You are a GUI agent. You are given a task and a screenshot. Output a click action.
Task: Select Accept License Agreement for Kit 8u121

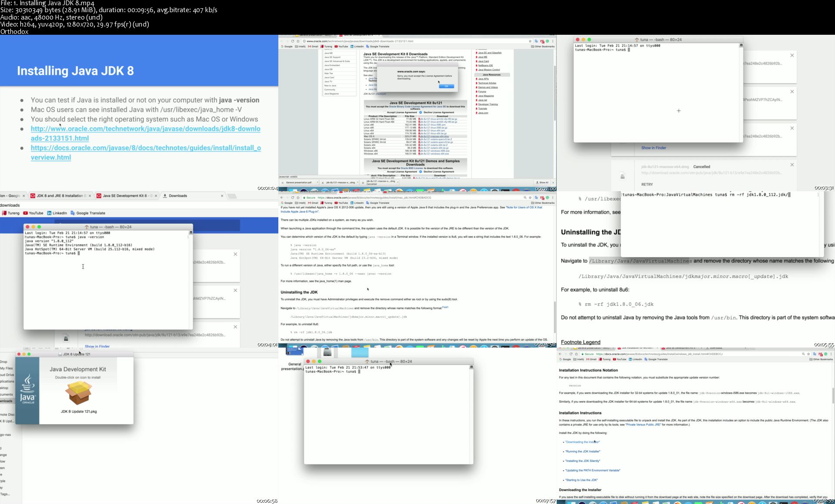(x=385, y=113)
